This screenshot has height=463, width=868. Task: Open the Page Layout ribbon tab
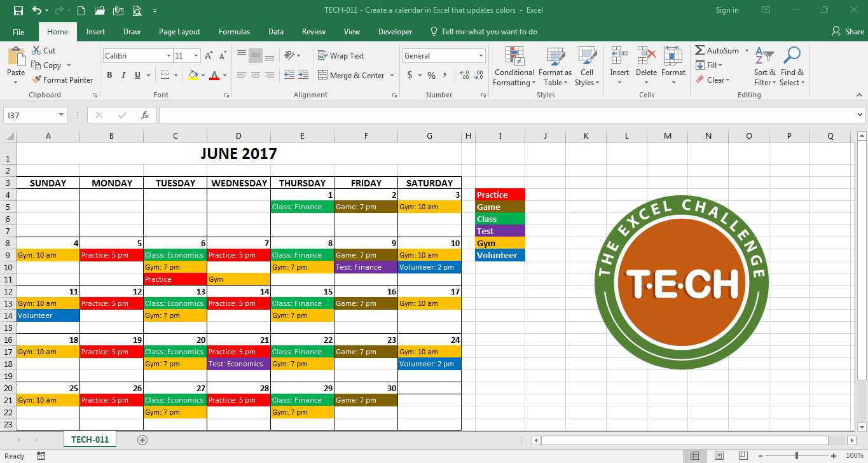tap(179, 32)
